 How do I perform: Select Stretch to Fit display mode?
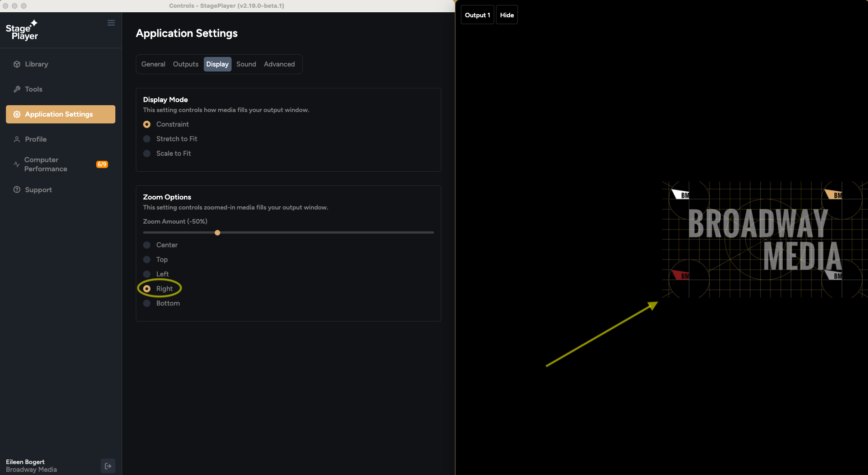coord(147,139)
